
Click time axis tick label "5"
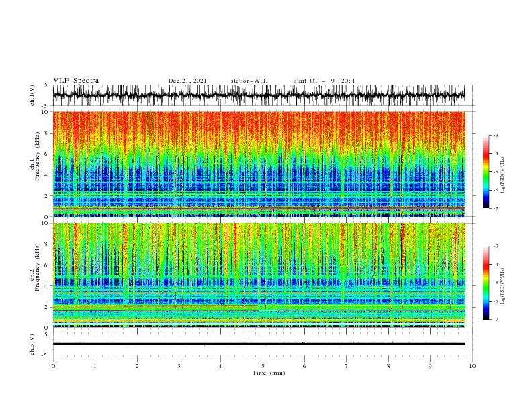pyautogui.click(x=263, y=366)
